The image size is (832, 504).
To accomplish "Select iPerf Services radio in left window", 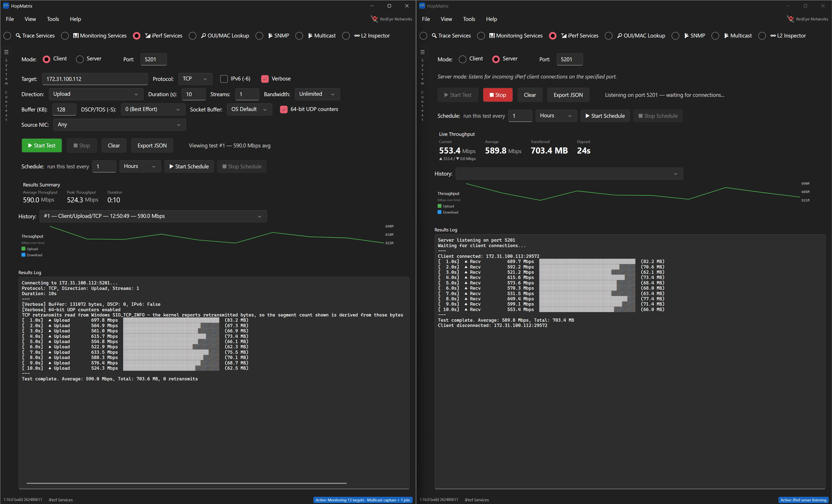I will pos(136,36).
